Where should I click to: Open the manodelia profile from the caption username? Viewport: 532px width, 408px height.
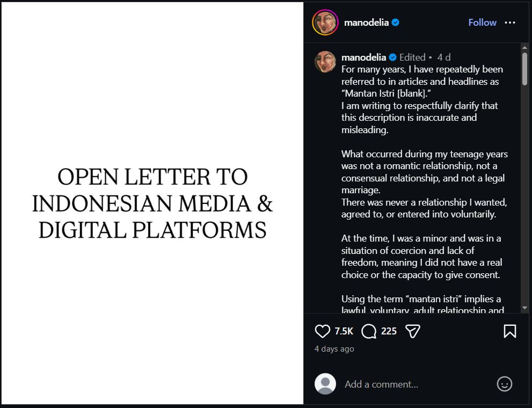click(363, 57)
